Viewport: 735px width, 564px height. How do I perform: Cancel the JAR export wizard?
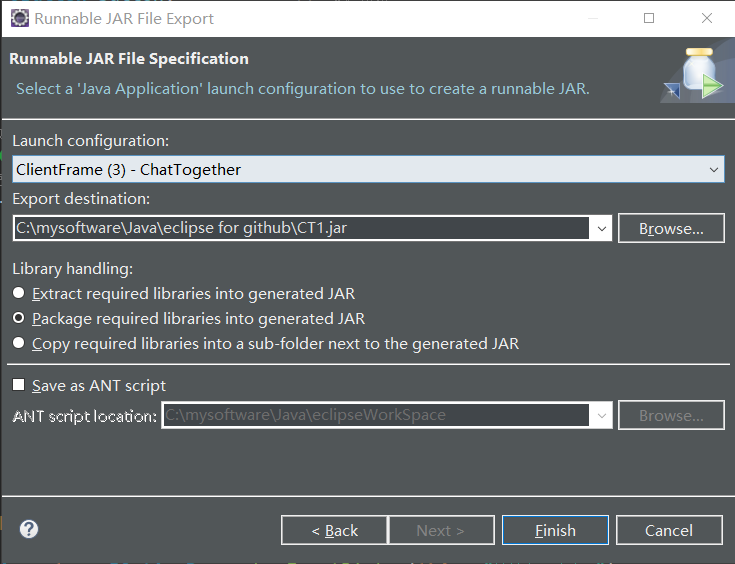[669, 530]
